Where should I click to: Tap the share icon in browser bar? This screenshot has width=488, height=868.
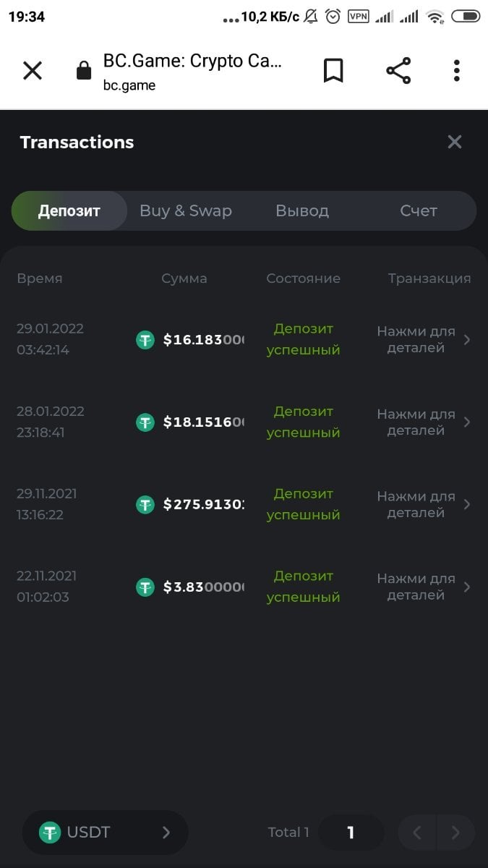point(398,71)
